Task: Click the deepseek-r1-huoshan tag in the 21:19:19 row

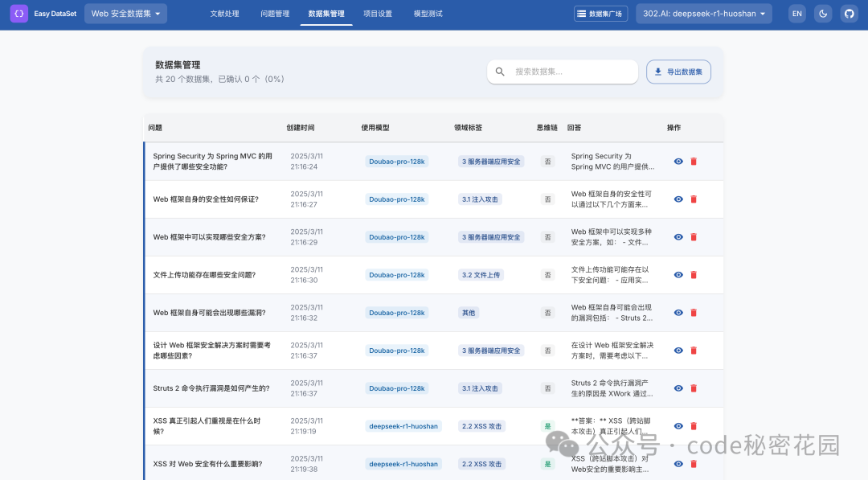Action: pos(403,426)
